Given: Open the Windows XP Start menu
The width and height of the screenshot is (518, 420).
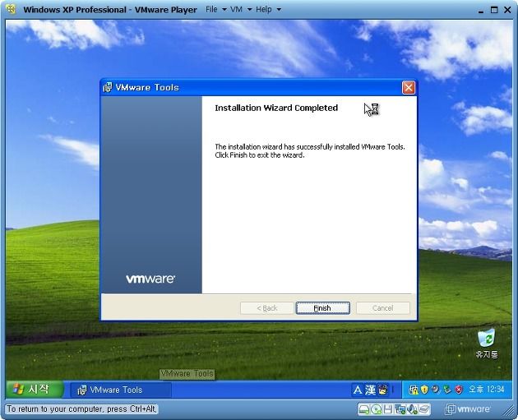Looking at the screenshot, I should point(34,390).
